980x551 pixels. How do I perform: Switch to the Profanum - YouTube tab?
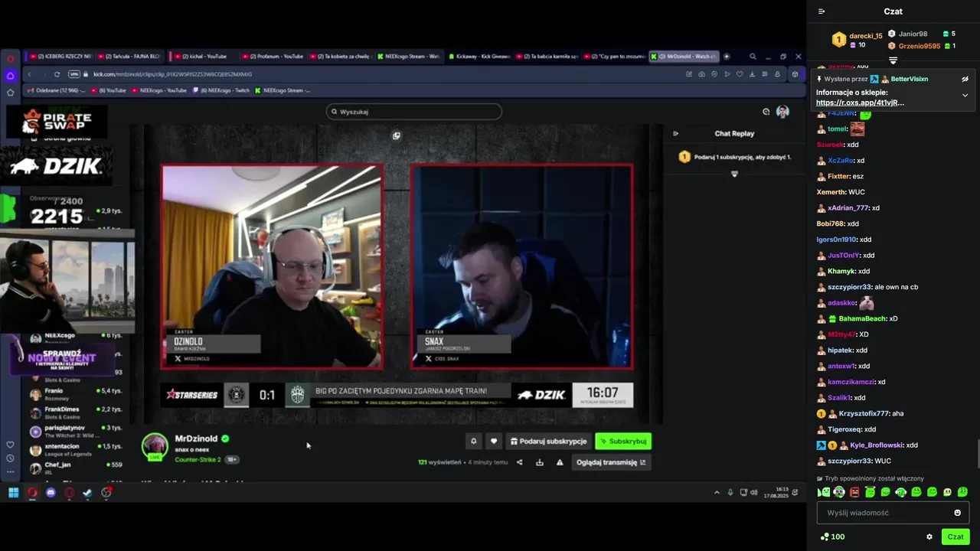click(x=272, y=56)
